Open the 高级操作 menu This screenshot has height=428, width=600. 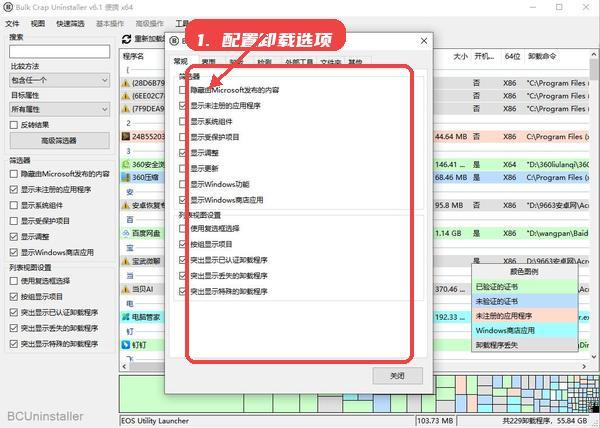click(x=150, y=24)
